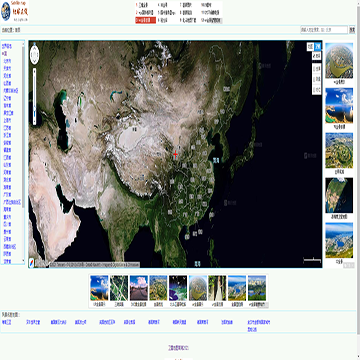This screenshot has width=360, height=360.
Task: Open the 广西壮族自治区 link in the sidebar
Action: click(x=12, y=202)
